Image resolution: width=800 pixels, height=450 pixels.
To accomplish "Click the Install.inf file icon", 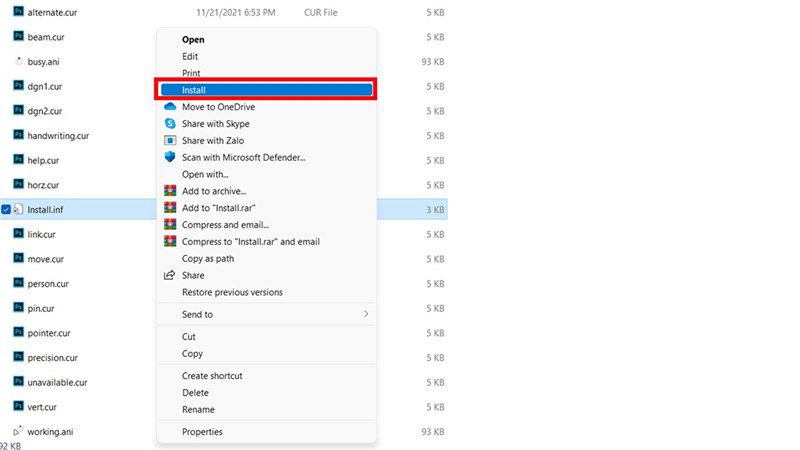I will (18, 209).
